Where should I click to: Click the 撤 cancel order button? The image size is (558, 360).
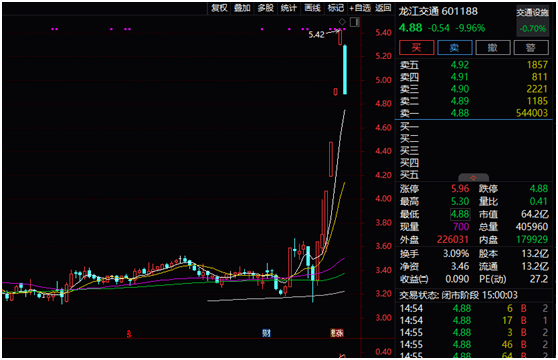(x=493, y=47)
